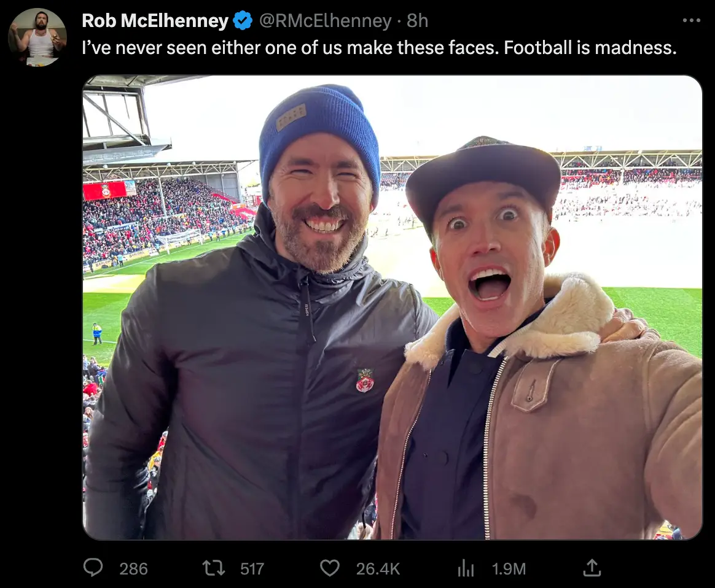Open the reply icon under the tweet
The width and height of the screenshot is (715, 588).
(93, 568)
